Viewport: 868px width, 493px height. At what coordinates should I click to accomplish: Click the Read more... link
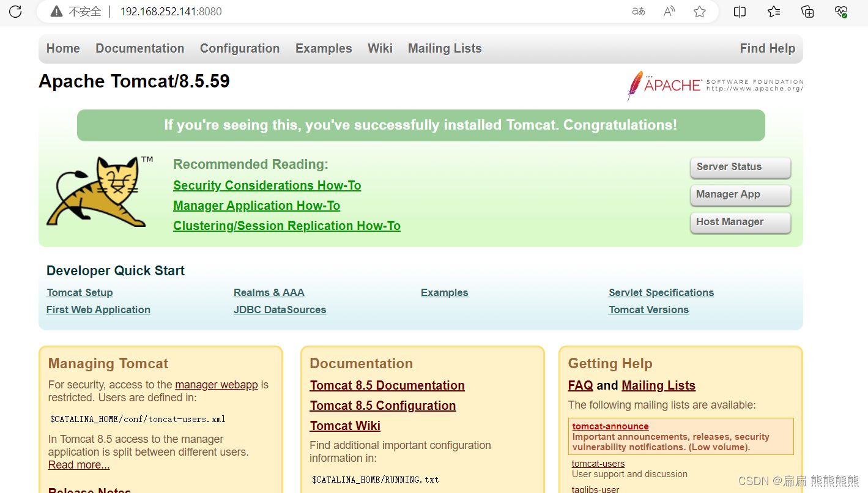click(79, 465)
